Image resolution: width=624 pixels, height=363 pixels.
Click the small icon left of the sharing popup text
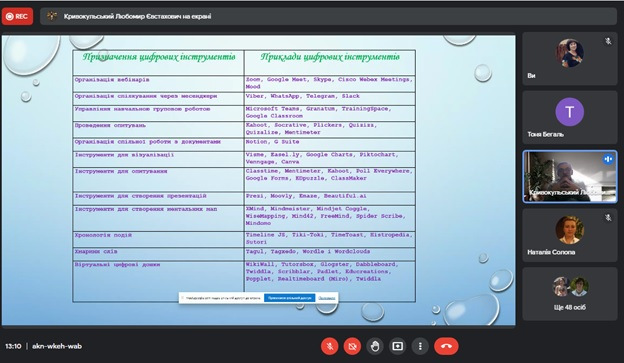[x=183, y=298]
